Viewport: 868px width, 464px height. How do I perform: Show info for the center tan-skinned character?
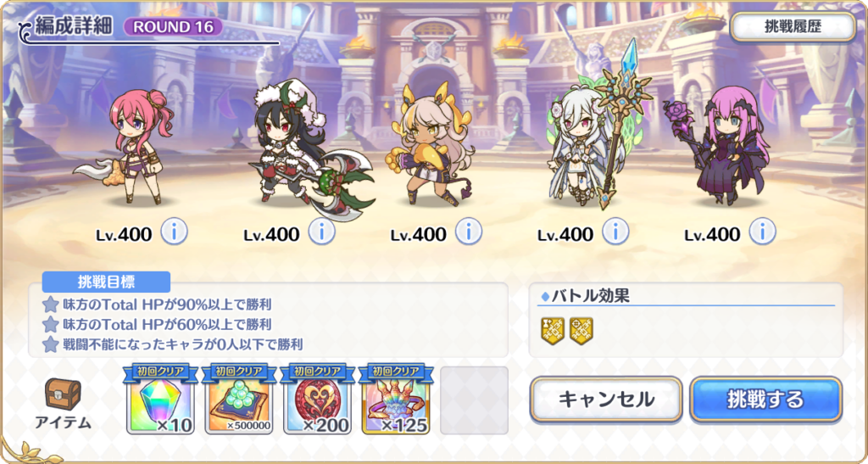click(468, 232)
